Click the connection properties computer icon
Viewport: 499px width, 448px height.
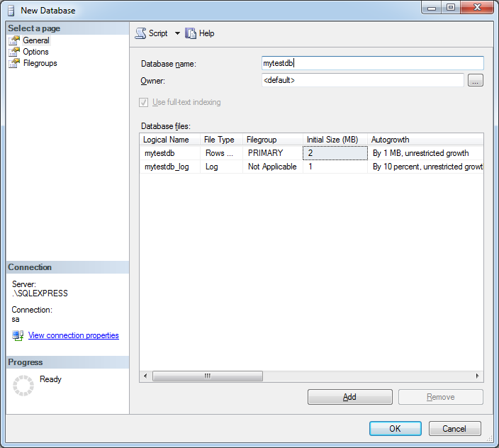[18, 335]
